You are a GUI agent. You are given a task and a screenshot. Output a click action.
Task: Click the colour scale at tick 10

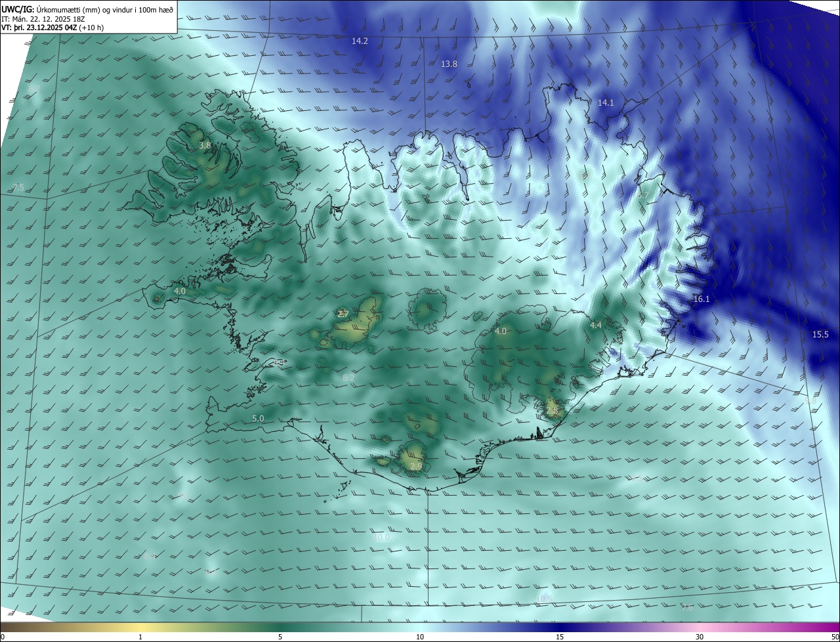420,637
